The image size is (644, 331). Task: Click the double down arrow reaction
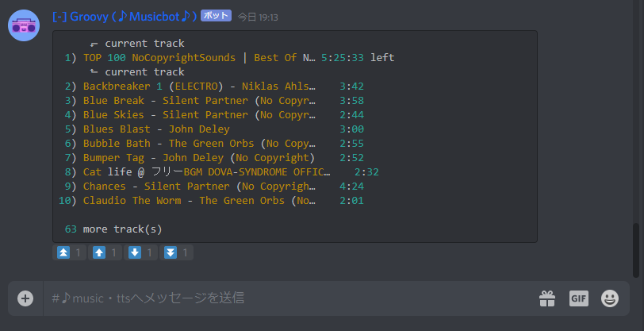click(176, 252)
